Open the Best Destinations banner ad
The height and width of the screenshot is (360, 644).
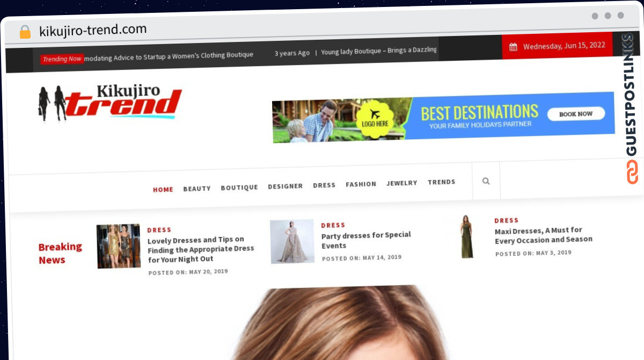click(x=443, y=117)
